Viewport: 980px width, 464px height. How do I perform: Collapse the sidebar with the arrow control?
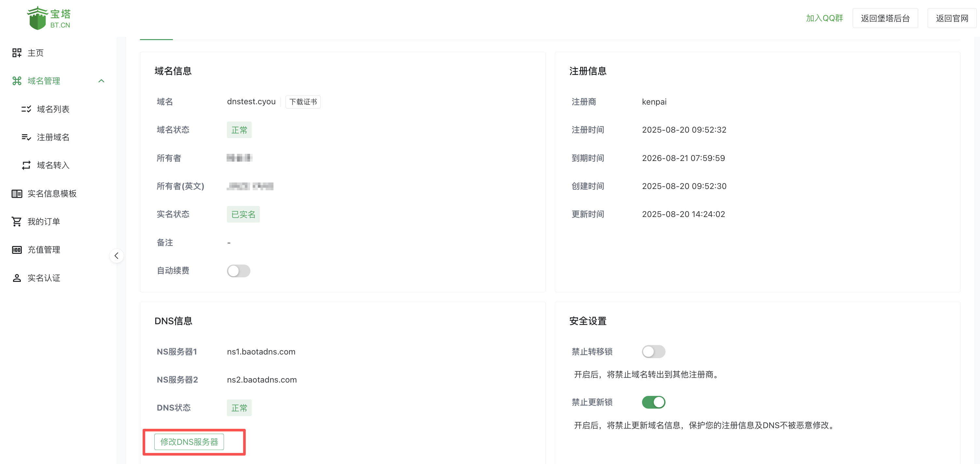117,256
